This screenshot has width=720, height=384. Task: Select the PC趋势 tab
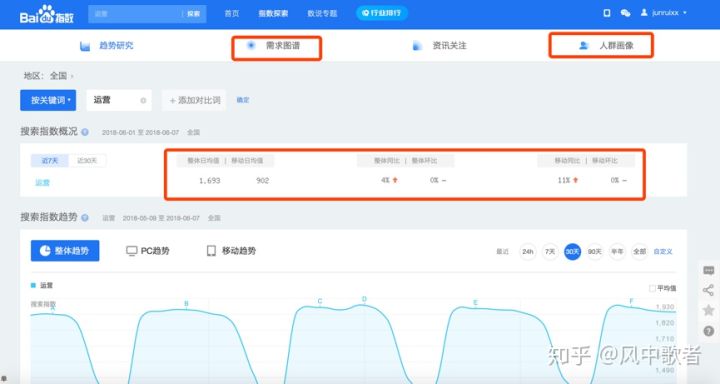(148, 251)
